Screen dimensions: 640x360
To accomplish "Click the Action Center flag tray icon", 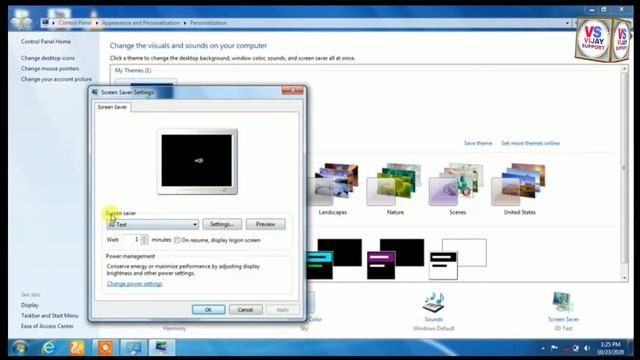I will click(x=554, y=348).
